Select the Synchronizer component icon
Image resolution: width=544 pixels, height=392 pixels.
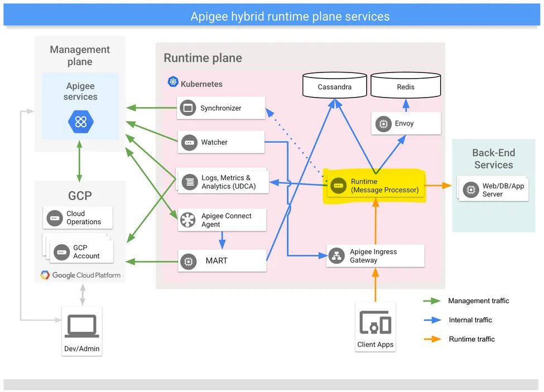189,108
